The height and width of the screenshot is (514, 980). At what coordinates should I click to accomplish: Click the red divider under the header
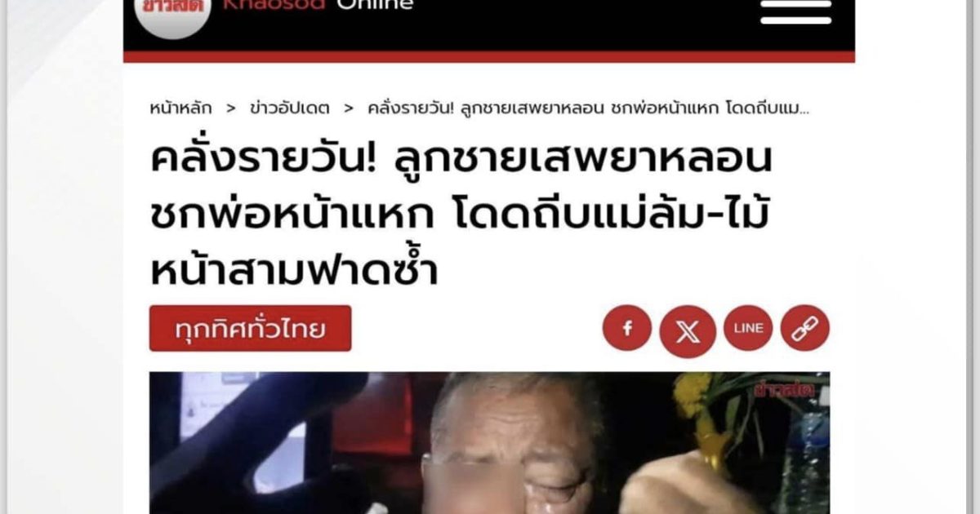point(489,57)
